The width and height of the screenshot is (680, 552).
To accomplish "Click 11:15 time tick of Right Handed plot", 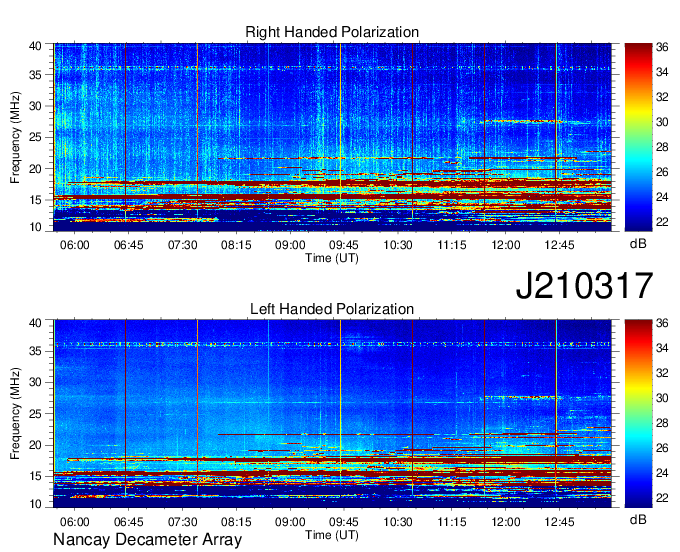I will tap(452, 245).
